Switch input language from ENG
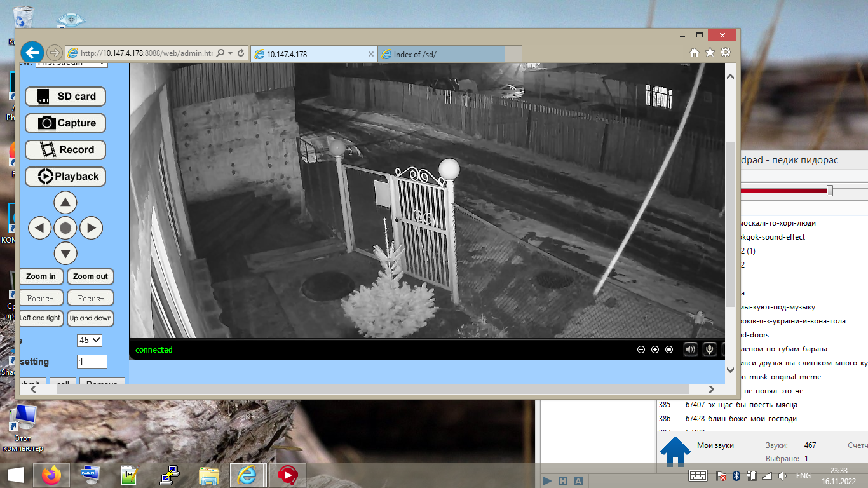Viewport: 868px width, 488px height. tap(803, 476)
